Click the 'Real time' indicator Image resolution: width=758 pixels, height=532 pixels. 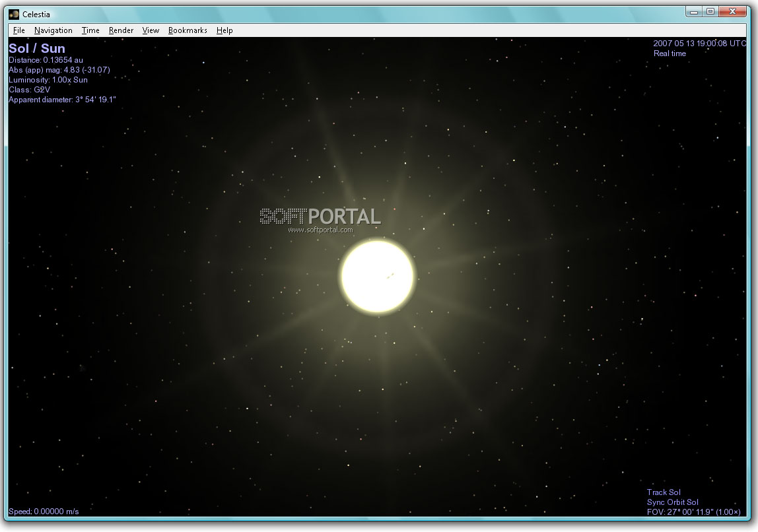[670, 53]
